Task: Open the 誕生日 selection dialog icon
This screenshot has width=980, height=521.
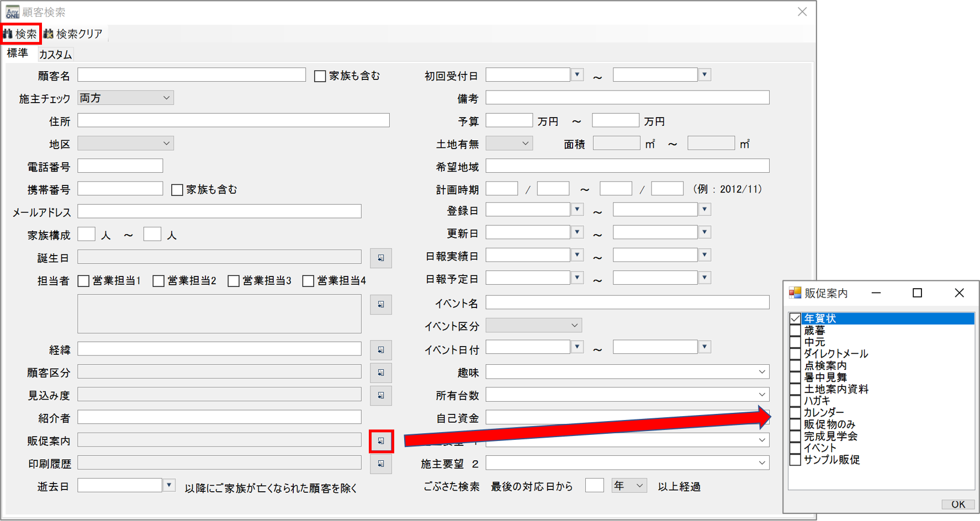Action: coord(380,258)
